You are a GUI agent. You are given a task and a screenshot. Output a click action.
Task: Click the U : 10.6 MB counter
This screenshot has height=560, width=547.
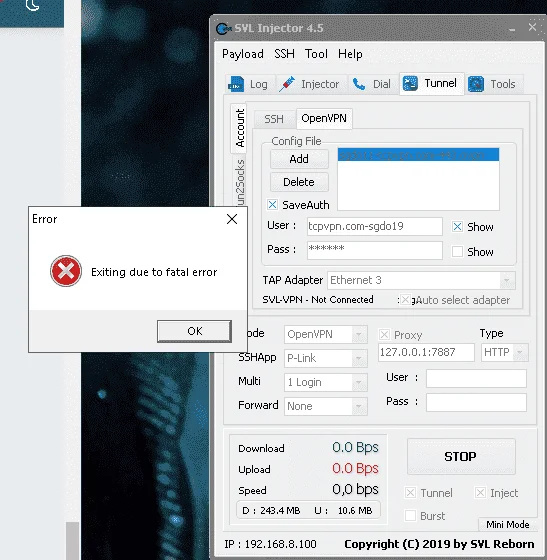click(343, 510)
